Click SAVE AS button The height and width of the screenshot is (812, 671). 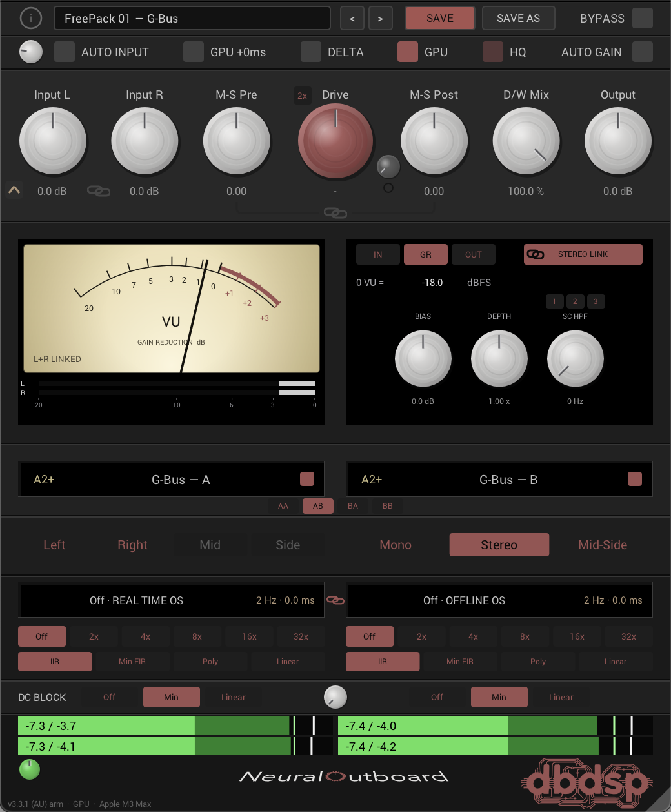point(519,19)
